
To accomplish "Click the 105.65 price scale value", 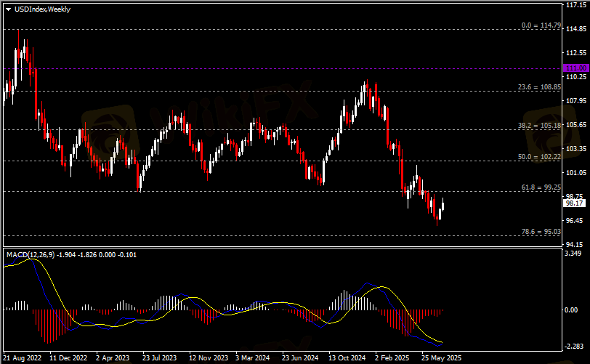I will (576, 125).
